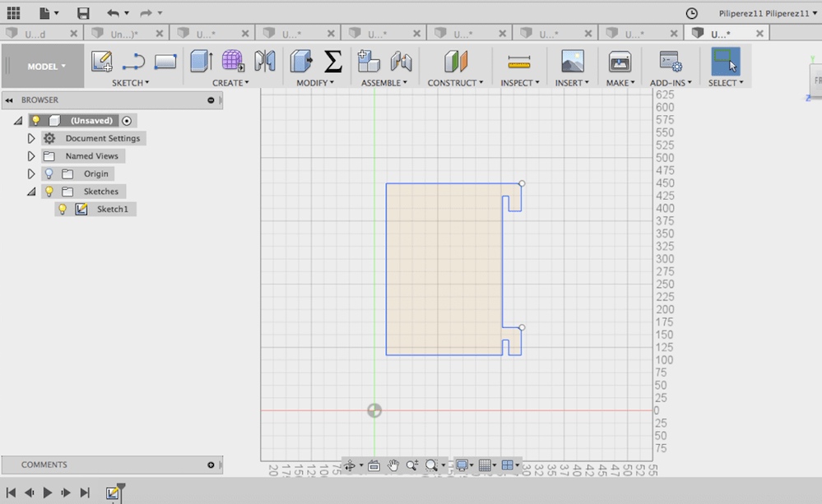The image size is (822, 504).
Task: Click the Measure ruler icon
Action: [x=519, y=62]
